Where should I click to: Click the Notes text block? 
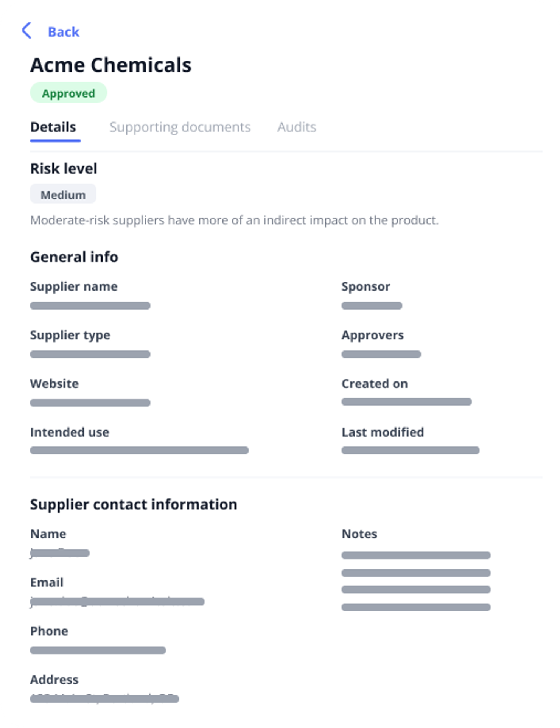click(x=416, y=581)
